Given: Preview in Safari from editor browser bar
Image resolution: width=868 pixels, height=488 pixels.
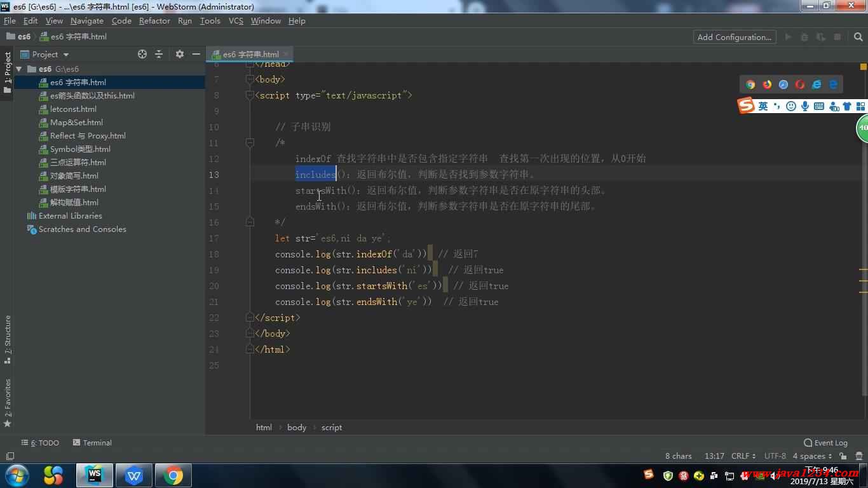Looking at the screenshot, I should click(x=783, y=85).
